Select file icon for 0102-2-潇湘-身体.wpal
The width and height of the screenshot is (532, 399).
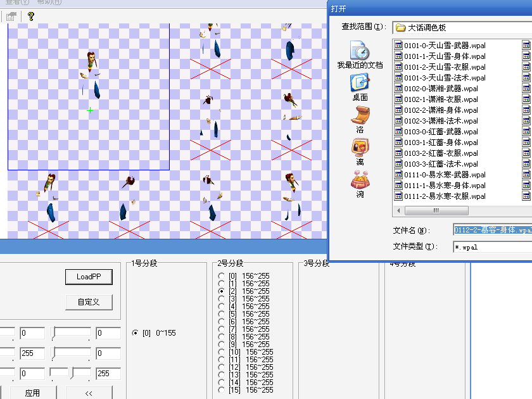pos(398,110)
